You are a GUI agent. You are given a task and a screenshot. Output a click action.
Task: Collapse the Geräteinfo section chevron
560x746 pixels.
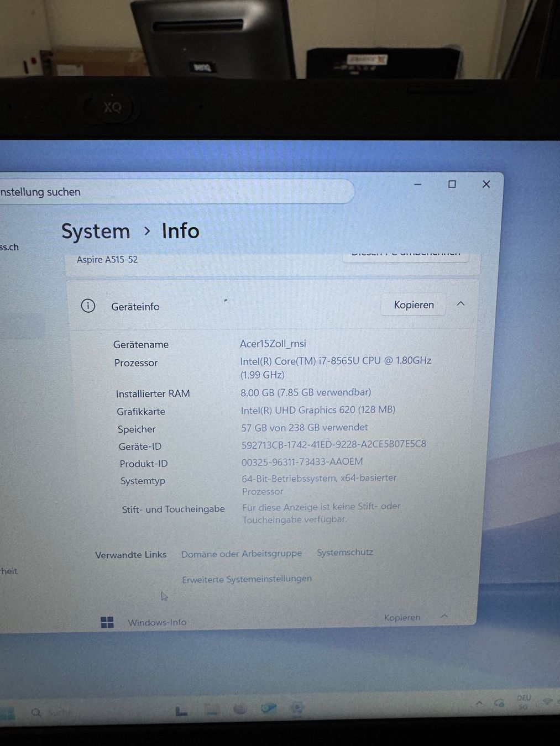tap(460, 304)
